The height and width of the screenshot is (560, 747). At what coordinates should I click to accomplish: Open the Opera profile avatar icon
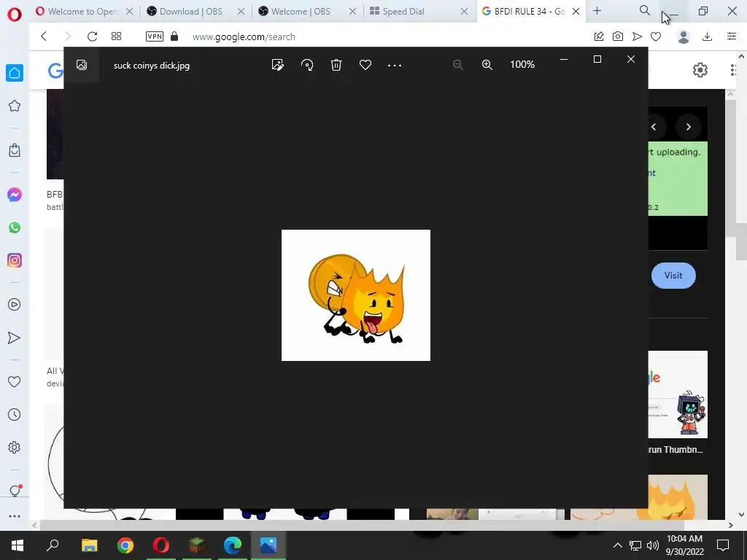coord(684,36)
